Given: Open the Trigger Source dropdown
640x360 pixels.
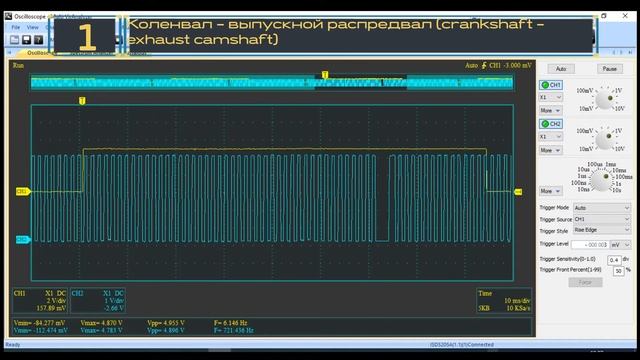Looking at the screenshot, I should pos(602,219).
